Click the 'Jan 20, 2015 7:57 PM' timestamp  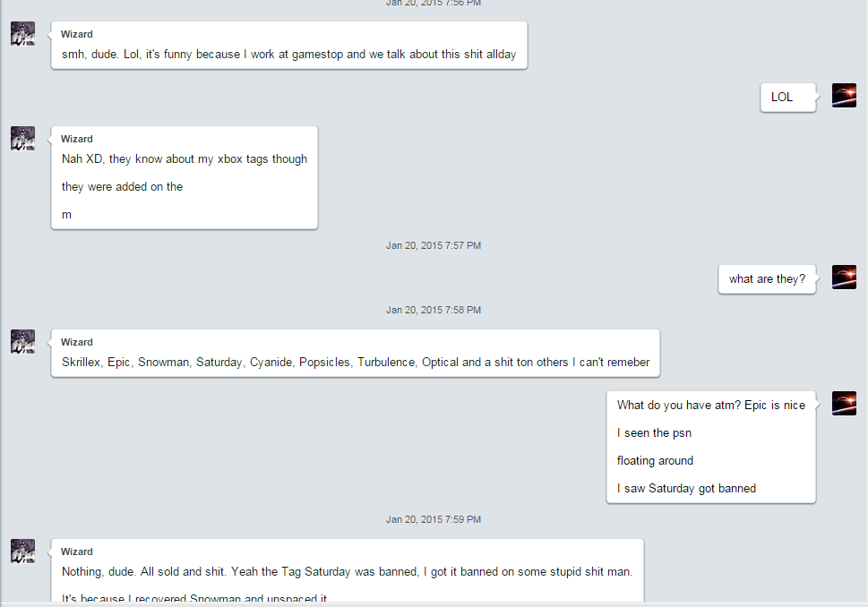pos(434,245)
